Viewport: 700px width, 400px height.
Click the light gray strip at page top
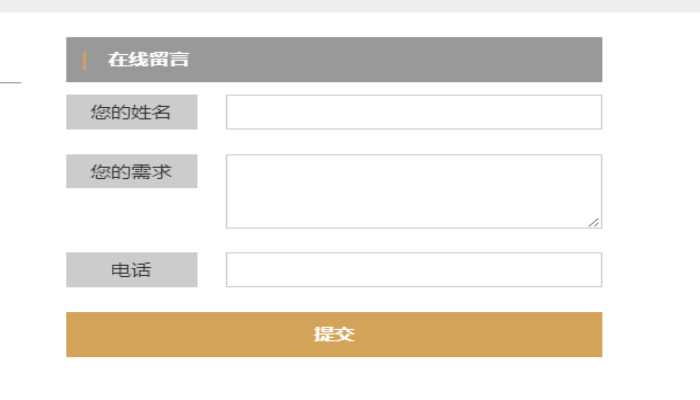pos(350,5)
